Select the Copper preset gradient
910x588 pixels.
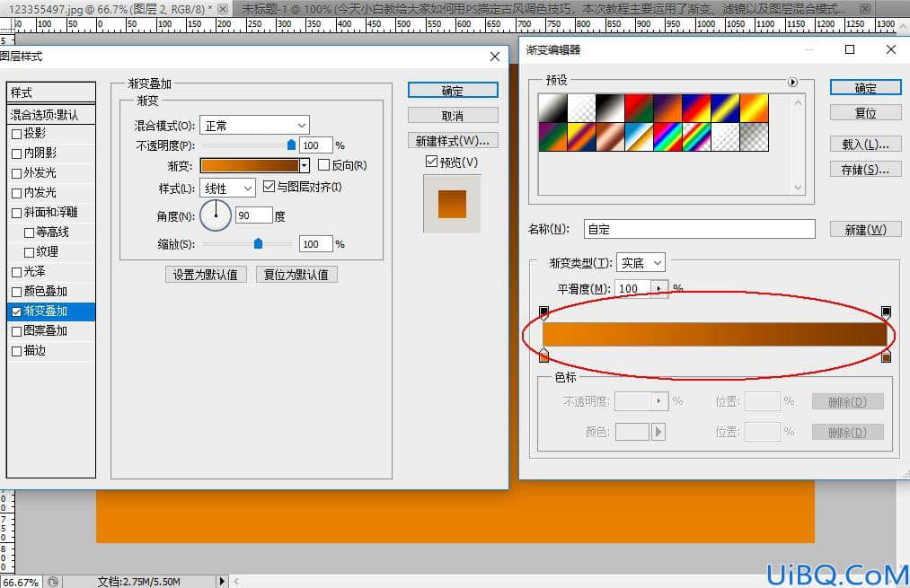pyautogui.click(x=610, y=136)
